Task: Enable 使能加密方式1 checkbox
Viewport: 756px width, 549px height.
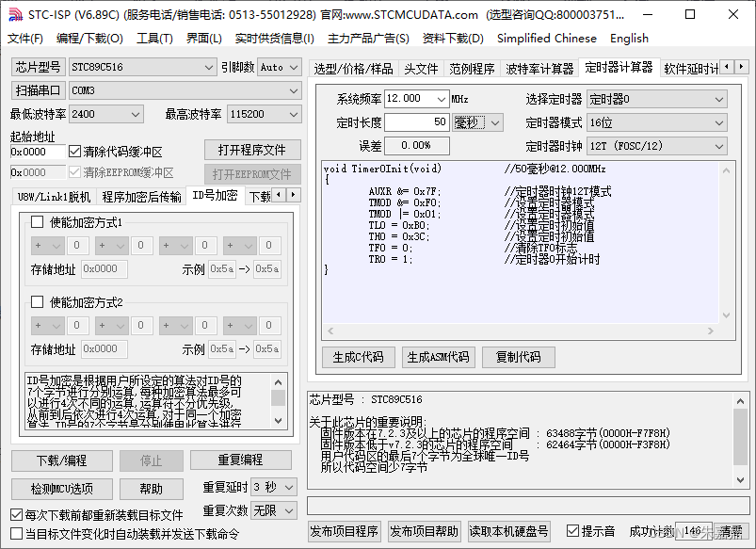Action: pos(37,222)
